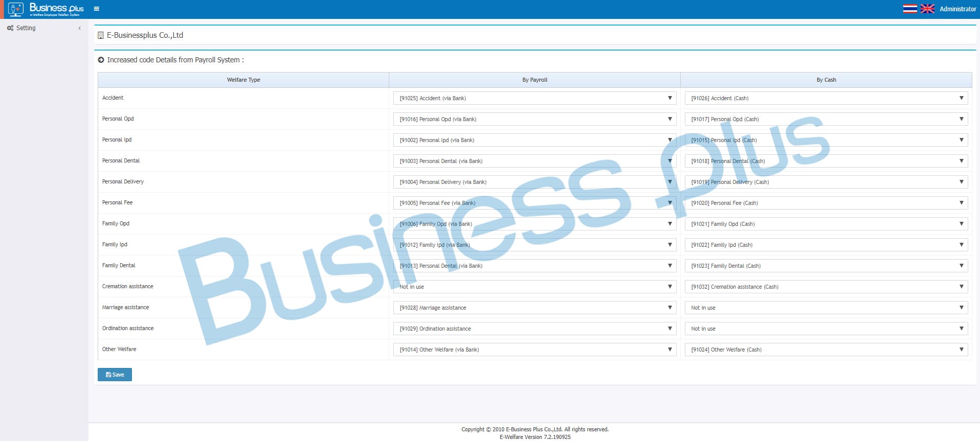The image size is (980, 441).
Task: Open Marriage assistance By Payroll dropdown
Action: pyautogui.click(x=534, y=308)
